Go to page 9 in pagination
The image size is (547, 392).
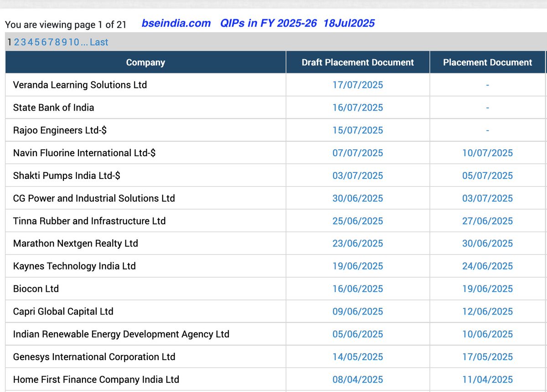65,42
